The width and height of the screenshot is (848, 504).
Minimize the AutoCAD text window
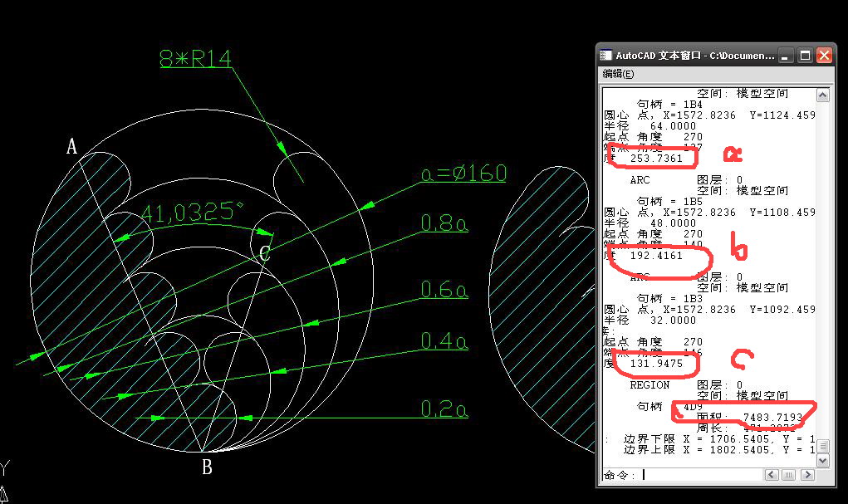click(x=786, y=55)
